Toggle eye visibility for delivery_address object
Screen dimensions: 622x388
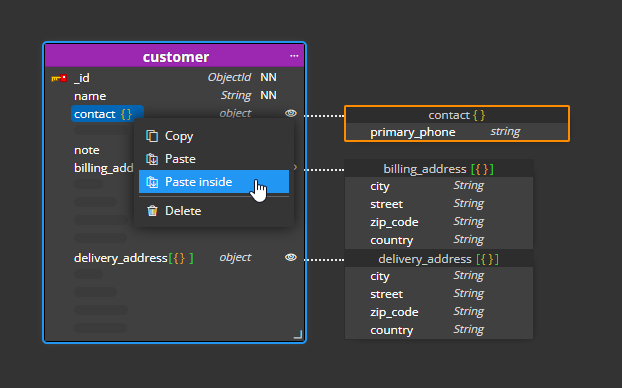291,257
